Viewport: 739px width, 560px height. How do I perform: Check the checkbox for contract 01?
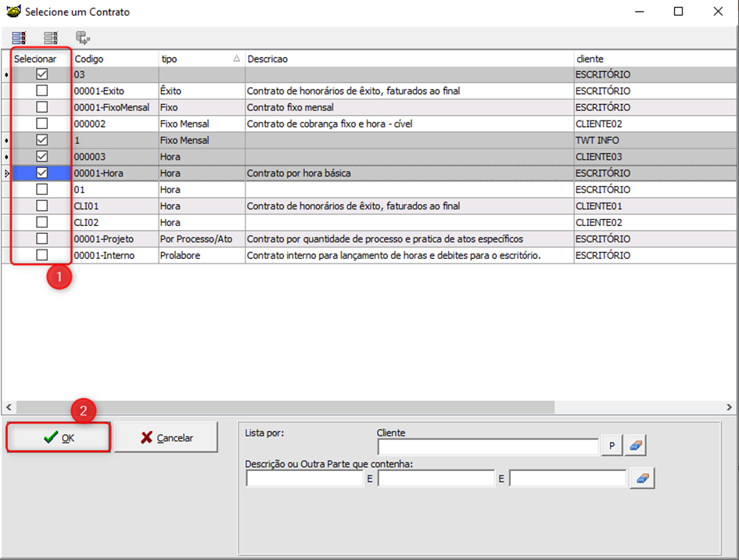[x=42, y=189]
